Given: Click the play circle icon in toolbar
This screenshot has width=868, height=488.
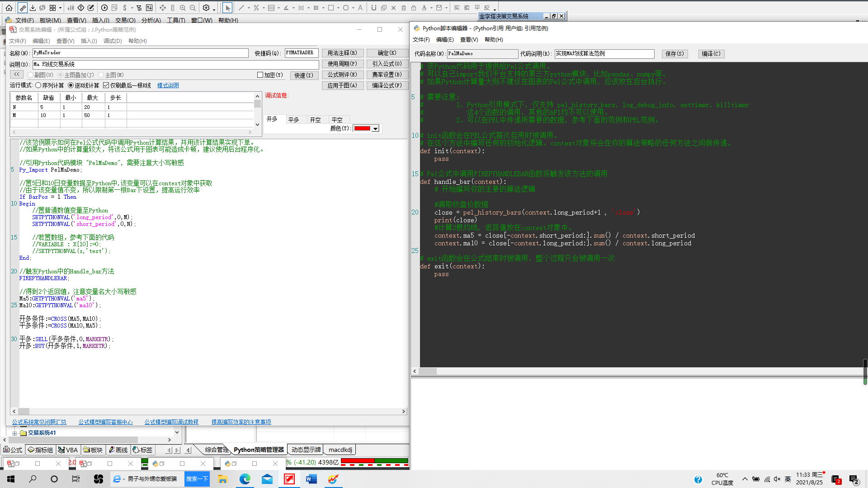Looking at the screenshot, I should (x=104, y=8).
